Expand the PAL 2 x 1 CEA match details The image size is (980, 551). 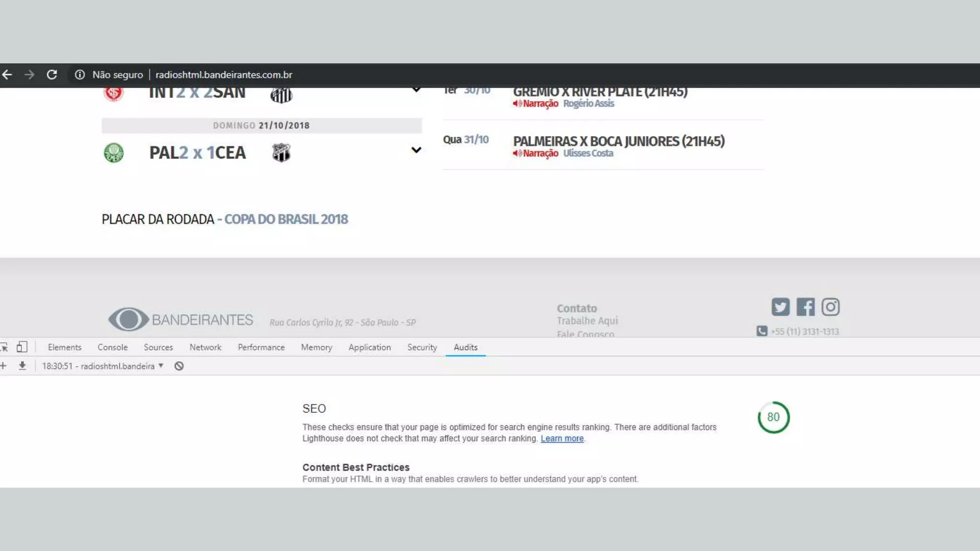coord(416,150)
